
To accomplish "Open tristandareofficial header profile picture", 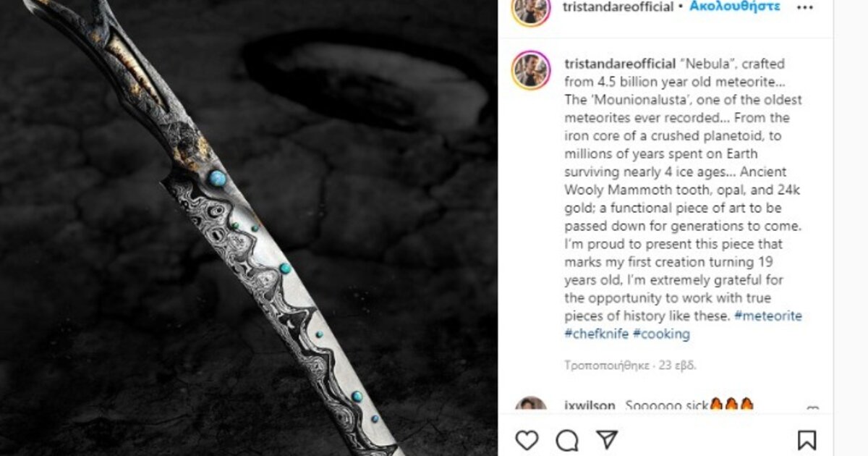I will (532, 9).
